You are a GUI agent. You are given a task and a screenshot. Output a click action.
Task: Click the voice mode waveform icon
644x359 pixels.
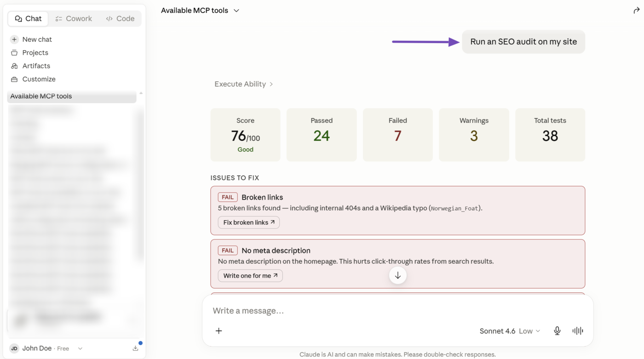(578, 331)
